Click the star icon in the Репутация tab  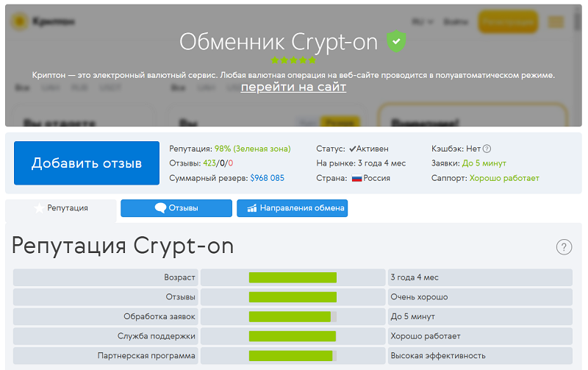pos(39,207)
